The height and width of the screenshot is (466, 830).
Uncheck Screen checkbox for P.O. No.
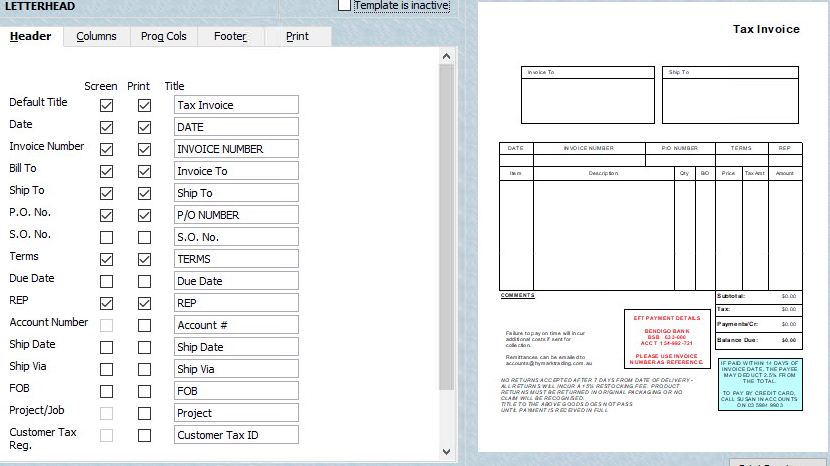pos(106,216)
